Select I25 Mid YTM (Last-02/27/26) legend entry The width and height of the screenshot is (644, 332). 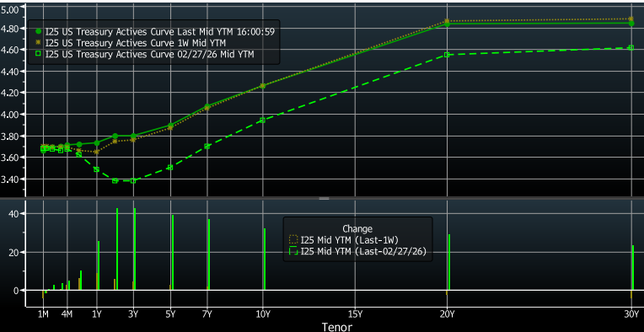coord(358,252)
